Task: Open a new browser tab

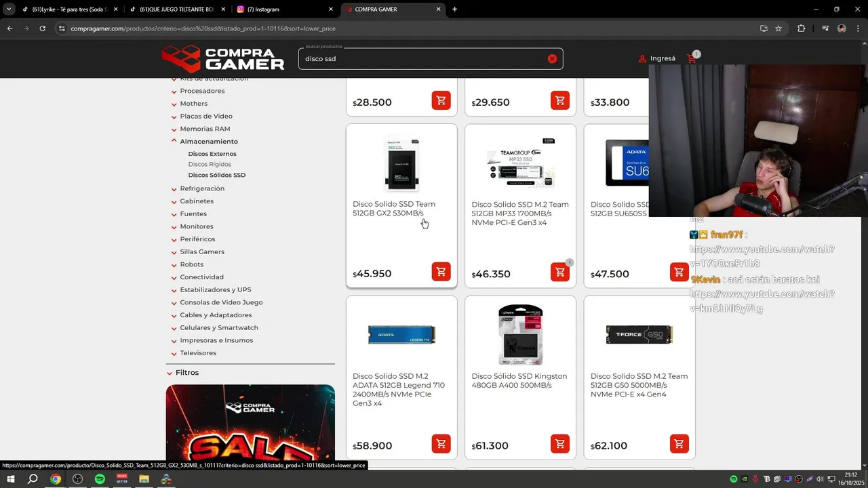Action: pos(454,9)
